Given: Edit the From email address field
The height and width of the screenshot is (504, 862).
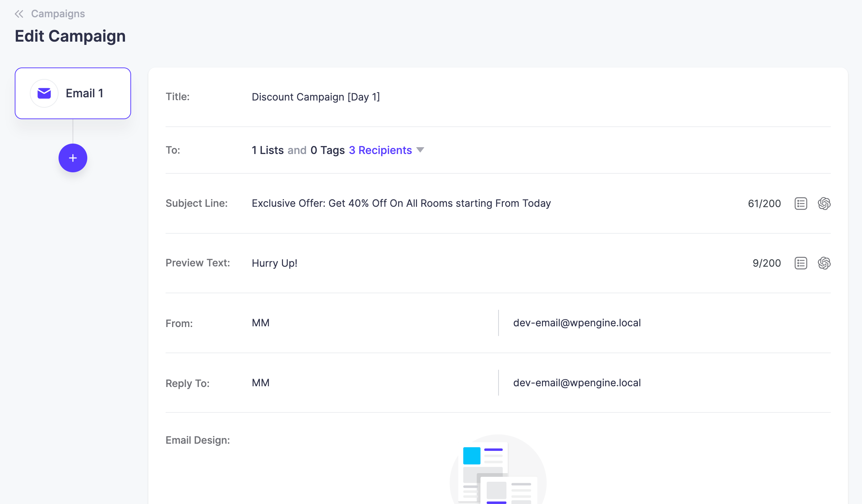Looking at the screenshot, I should click(x=672, y=323).
